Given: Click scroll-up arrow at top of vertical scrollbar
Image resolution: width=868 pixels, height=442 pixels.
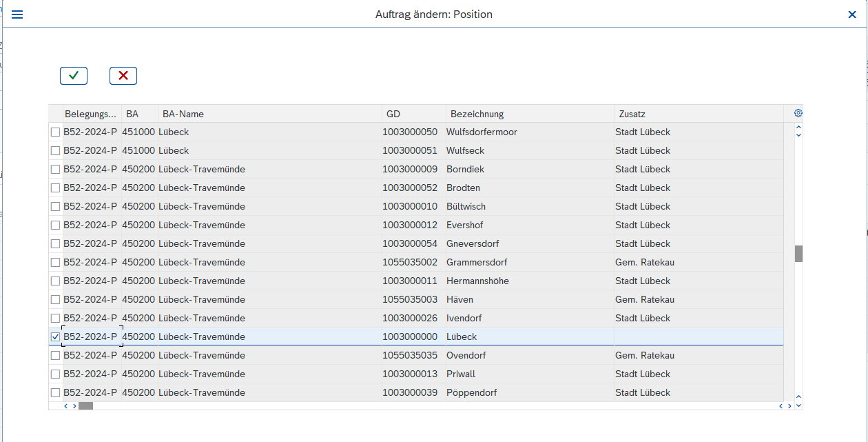Looking at the screenshot, I should pos(798,127).
